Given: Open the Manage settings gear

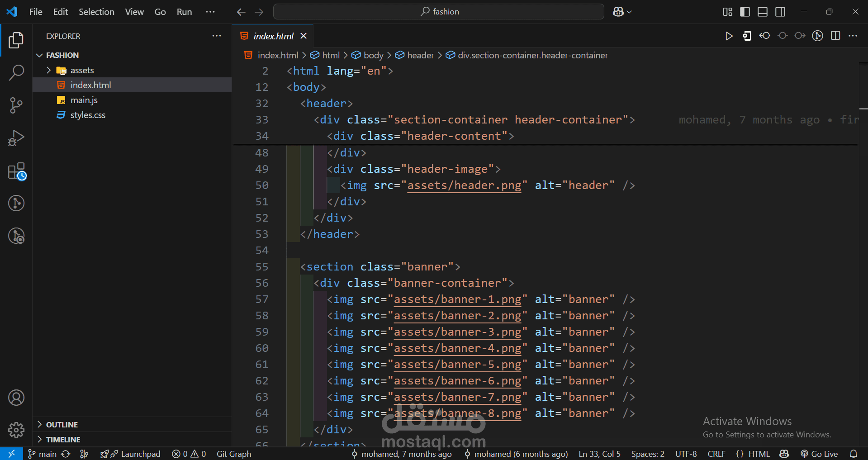Looking at the screenshot, I should coord(16,430).
